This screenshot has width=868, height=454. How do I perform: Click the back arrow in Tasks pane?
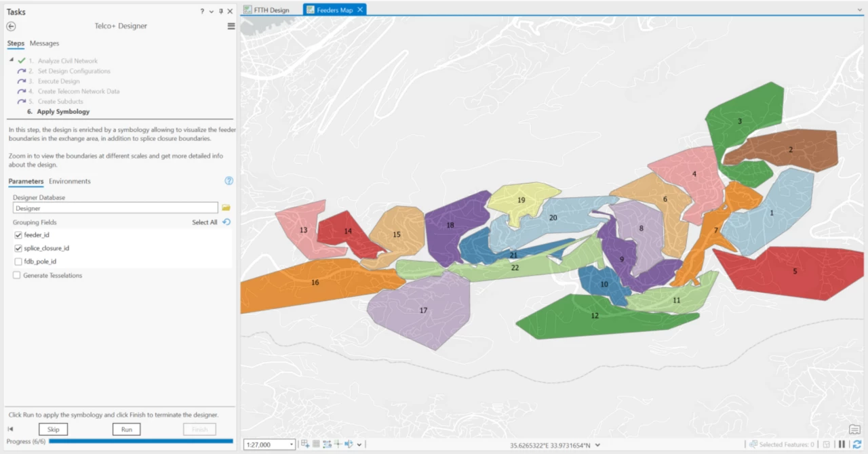pos(11,26)
